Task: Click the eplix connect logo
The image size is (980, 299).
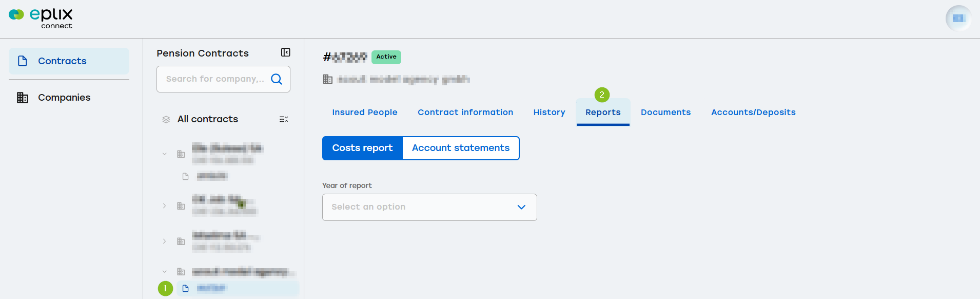Action: [x=41, y=18]
